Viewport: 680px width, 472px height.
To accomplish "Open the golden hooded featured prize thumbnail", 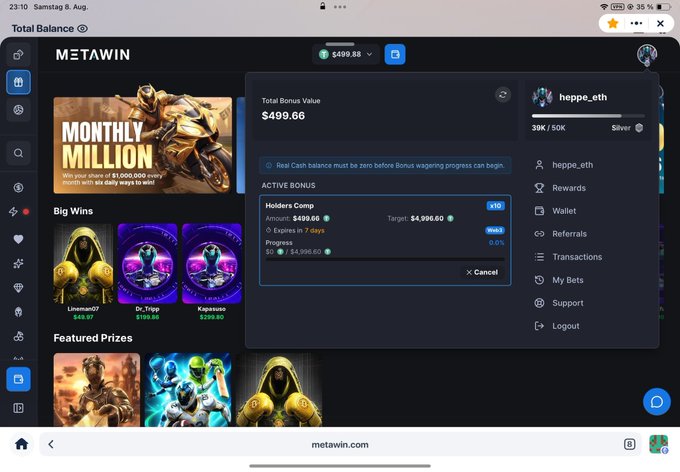I will [279, 390].
